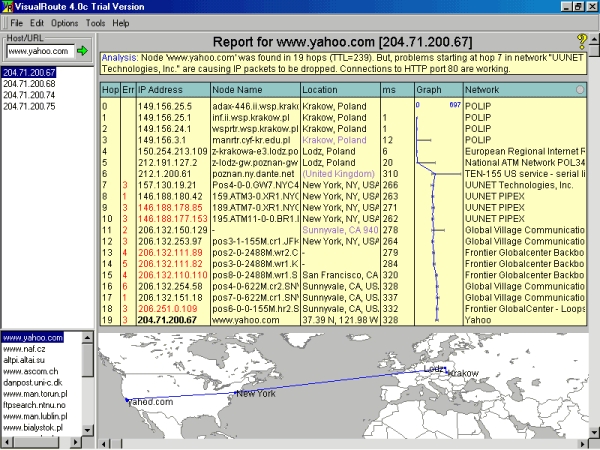Click red IP address 206.251.0.109
600x450 pixels.
point(168,309)
